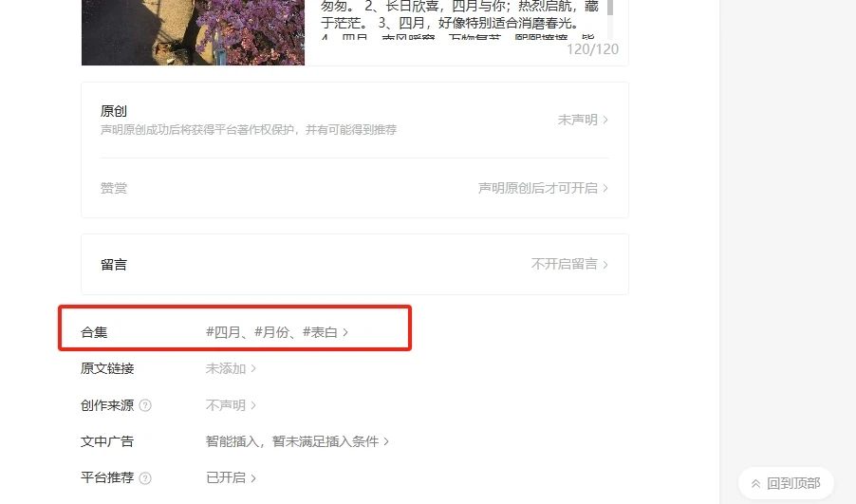Screen dimensions: 856x504
Task: Open the 赞赏 settings row
Action: [355, 188]
